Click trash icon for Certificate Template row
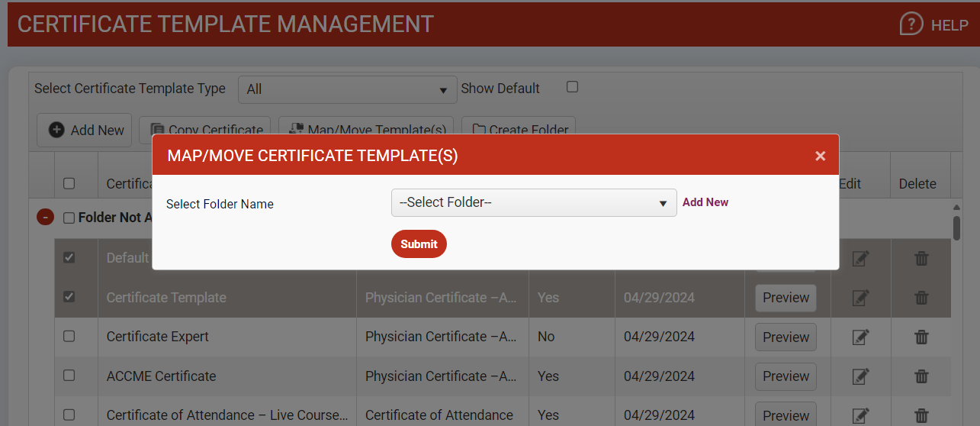 tap(921, 298)
